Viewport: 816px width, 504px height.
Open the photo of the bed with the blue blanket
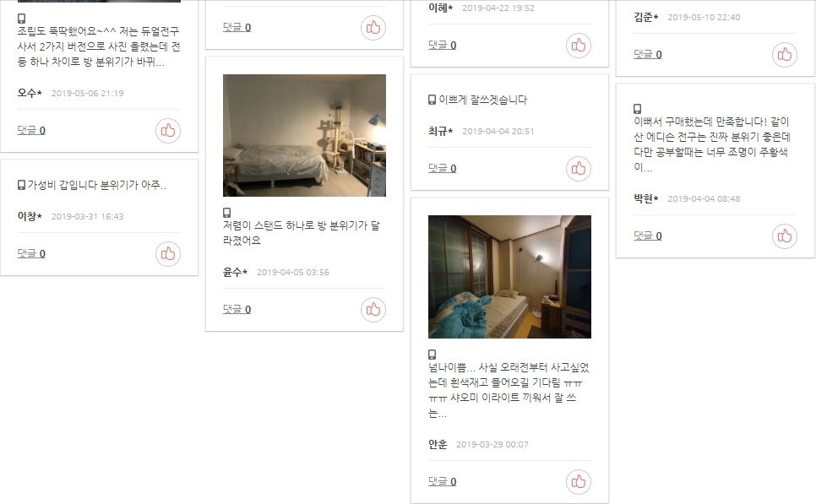pyautogui.click(x=509, y=277)
